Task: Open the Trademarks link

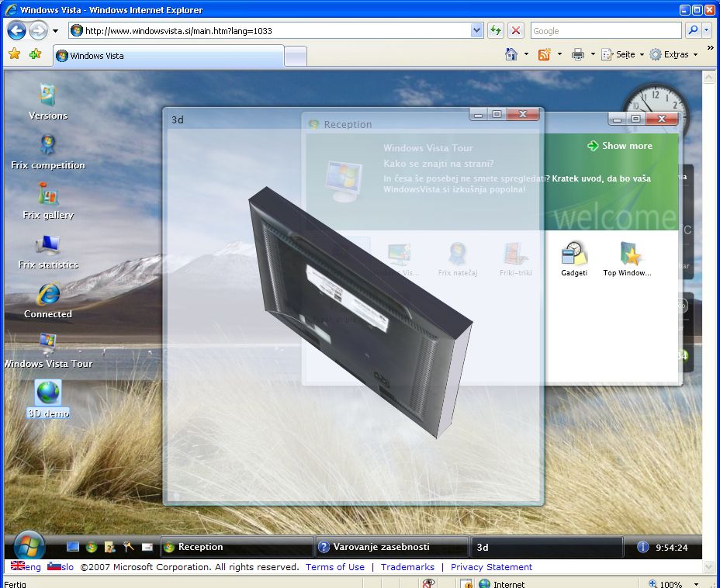Action: pos(407,567)
